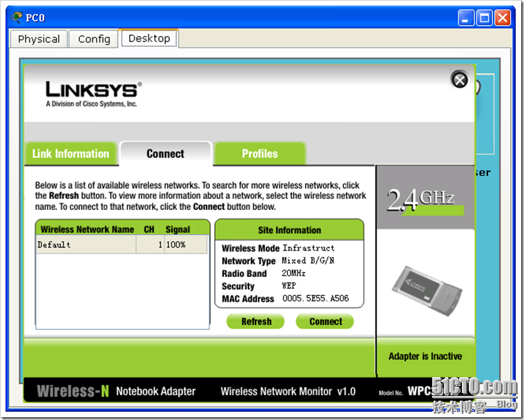Click the green Connect button

pyautogui.click(x=325, y=321)
